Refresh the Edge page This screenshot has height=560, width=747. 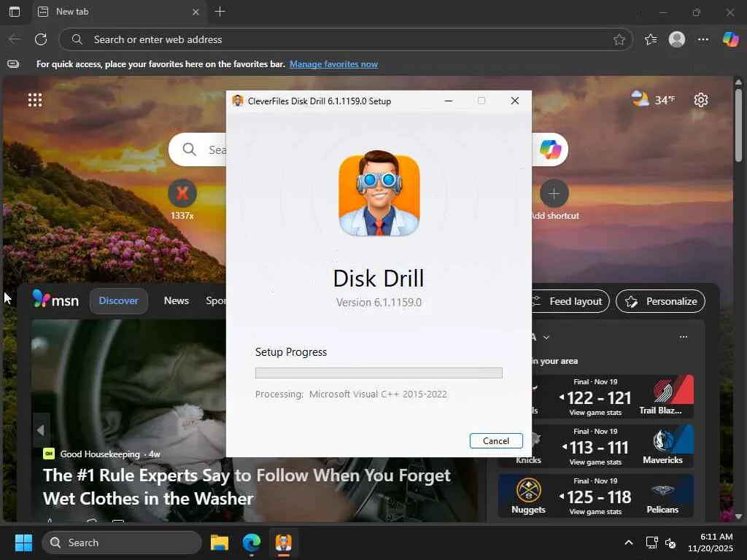tap(41, 39)
